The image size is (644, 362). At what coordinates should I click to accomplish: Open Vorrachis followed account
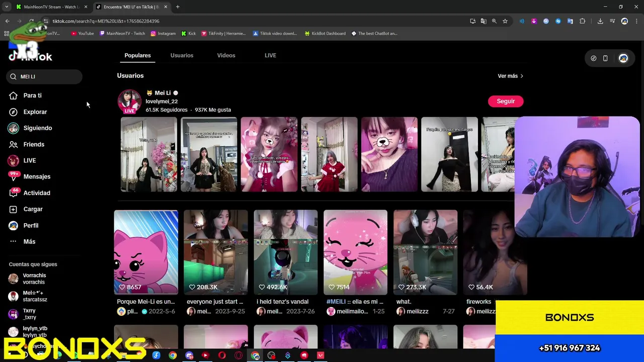pos(34,279)
